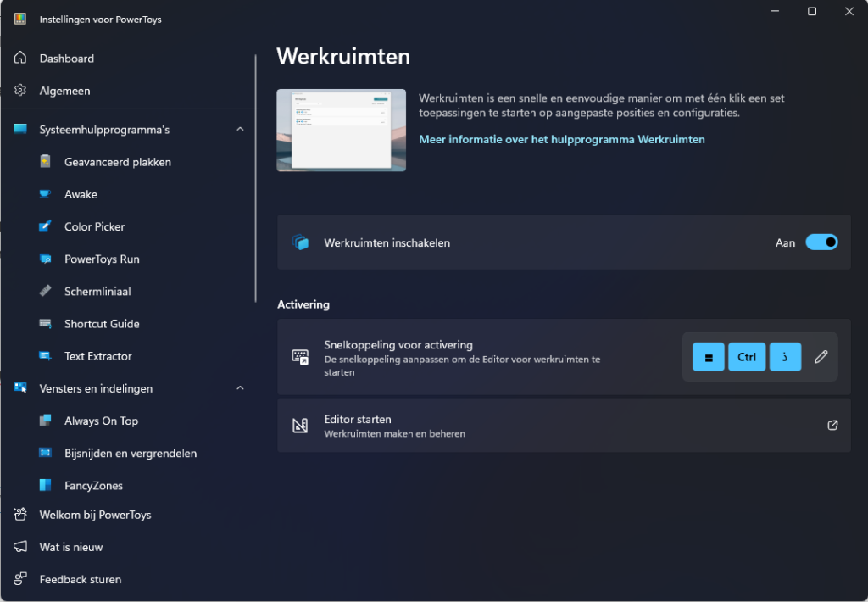This screenshot has width=868, height=602.
Task: Maximize the PowerToys settings window
Action: coord(812,11)
